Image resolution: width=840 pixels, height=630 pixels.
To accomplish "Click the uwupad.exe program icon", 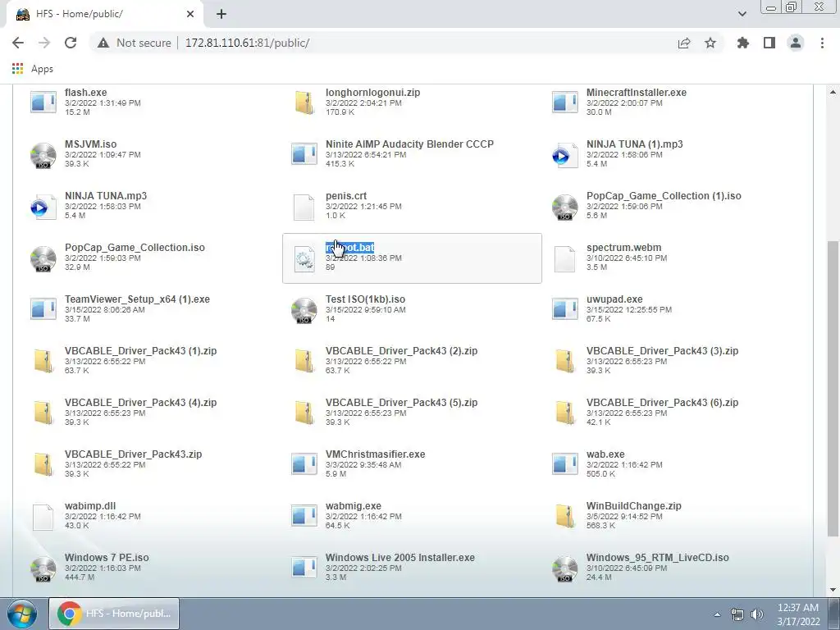I will [564, 309].
